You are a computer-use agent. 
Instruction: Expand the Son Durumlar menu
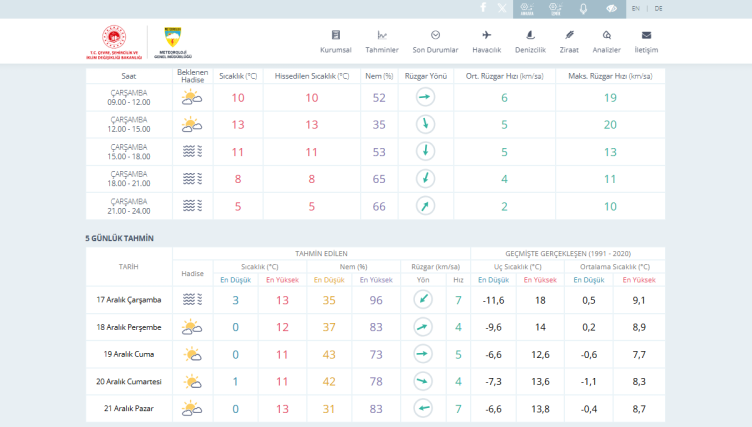pyautogui.click(x=435, y=41)
